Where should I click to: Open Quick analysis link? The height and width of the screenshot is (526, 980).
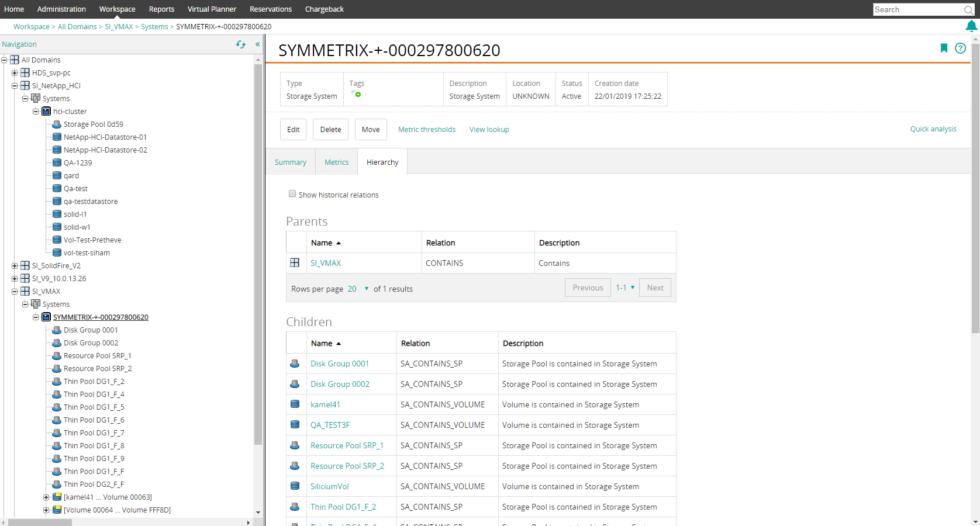tap(933, 129)
